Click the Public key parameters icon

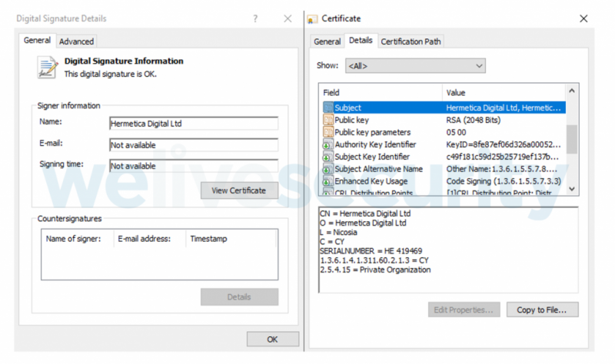click(x=328, y=132)
